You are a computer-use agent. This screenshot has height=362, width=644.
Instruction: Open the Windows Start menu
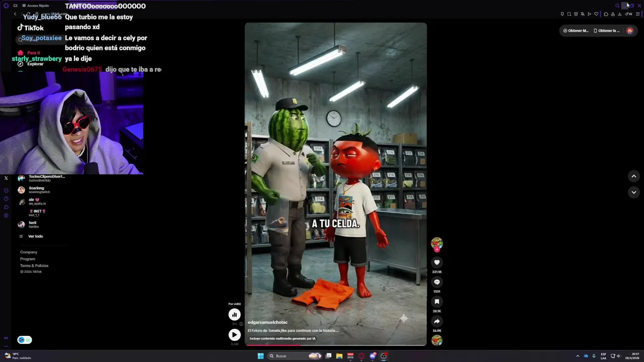point(261,356)
